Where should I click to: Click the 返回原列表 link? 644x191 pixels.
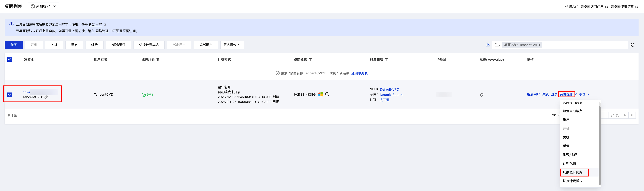[x=359, y=73]
